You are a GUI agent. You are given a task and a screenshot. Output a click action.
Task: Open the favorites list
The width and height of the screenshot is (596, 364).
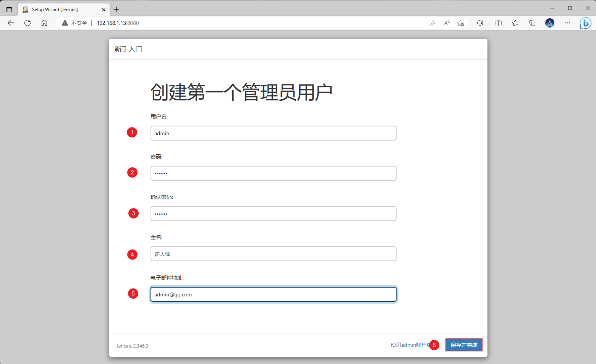515,23
